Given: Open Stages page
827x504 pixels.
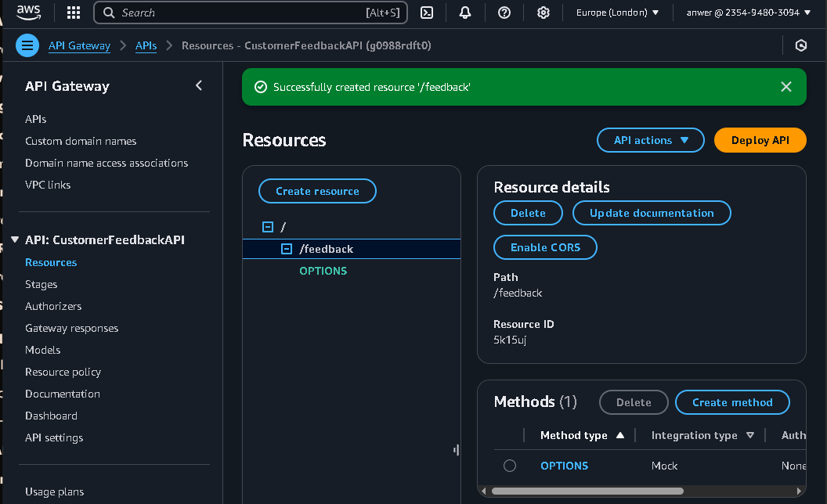Looking at the screenshot, I should coord(42,285).
